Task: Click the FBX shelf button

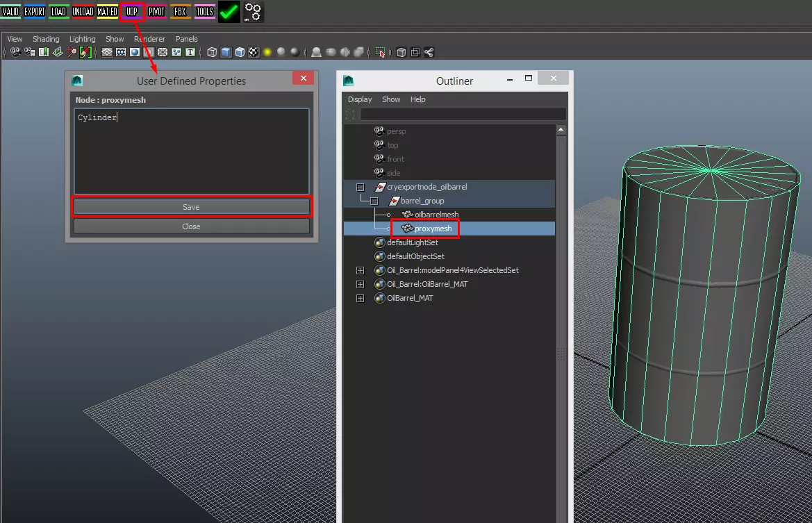Action: (x=180, y=11)
